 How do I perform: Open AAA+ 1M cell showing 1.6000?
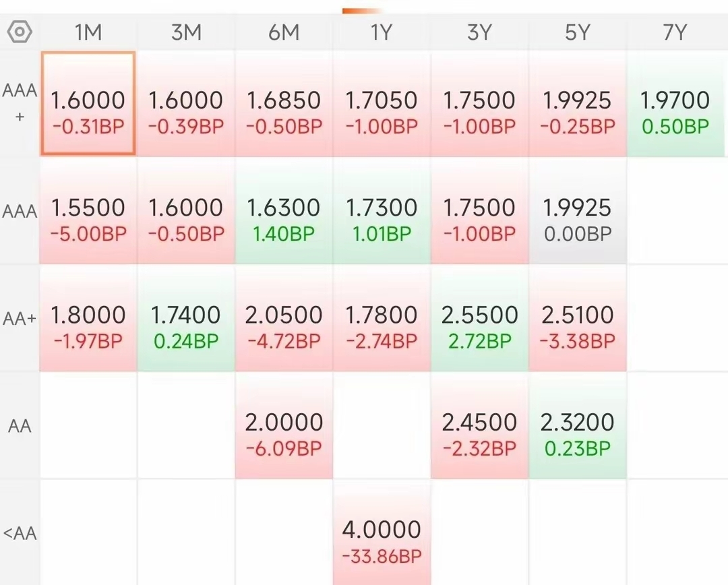click(x=88, y=103)
